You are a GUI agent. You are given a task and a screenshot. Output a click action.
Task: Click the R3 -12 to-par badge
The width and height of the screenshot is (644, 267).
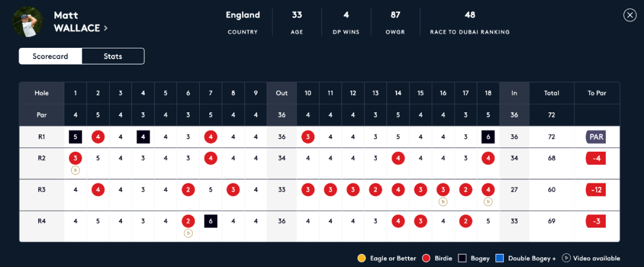coord(596,190)
